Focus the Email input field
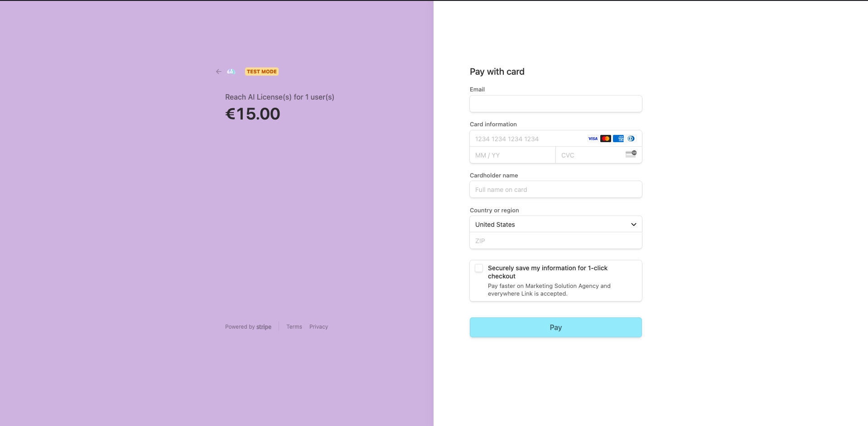The image size is (868, 426). [x=556, y=104]
